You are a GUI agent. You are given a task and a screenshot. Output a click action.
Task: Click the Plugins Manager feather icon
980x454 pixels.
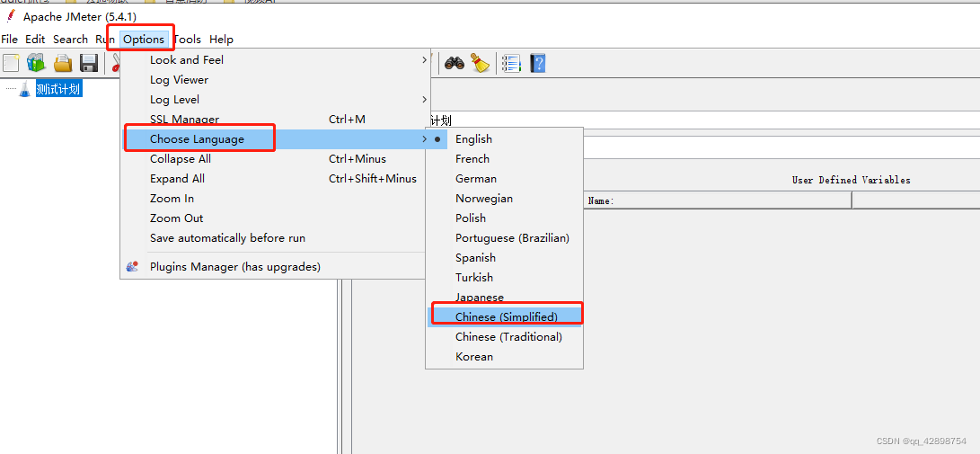click(132, 267)
